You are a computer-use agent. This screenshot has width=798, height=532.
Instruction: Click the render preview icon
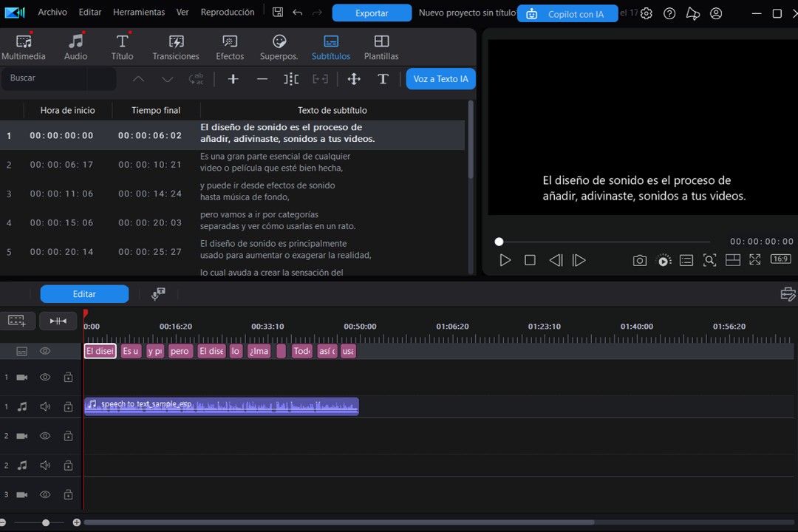pyautogui.click(x=663, y=260)
